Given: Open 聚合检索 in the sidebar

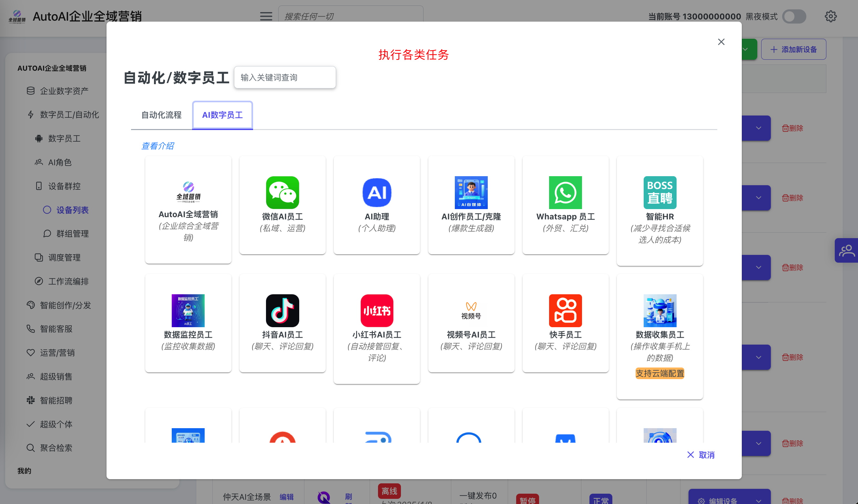Looking at the screenshot, I should [x=49, y=448].
